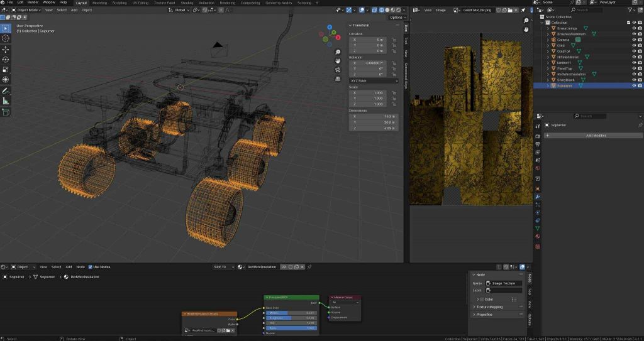Choose the Scale tool in toolbar
Screen dimensions: 644x341
(x=6, y=69)
